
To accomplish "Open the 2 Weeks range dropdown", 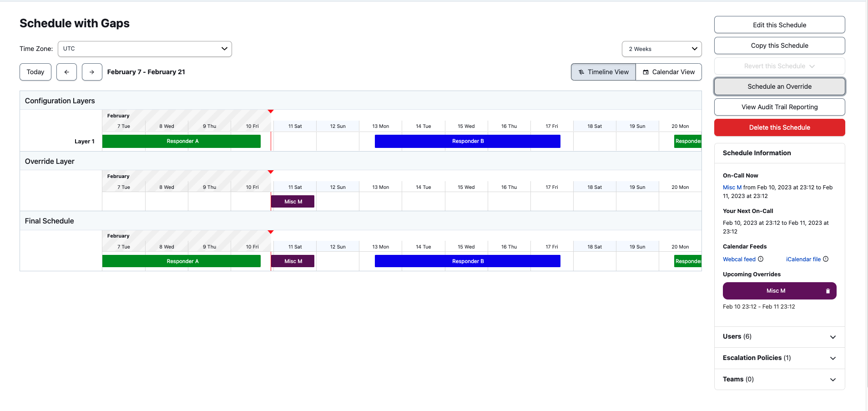I will click(x=661, y=49).
